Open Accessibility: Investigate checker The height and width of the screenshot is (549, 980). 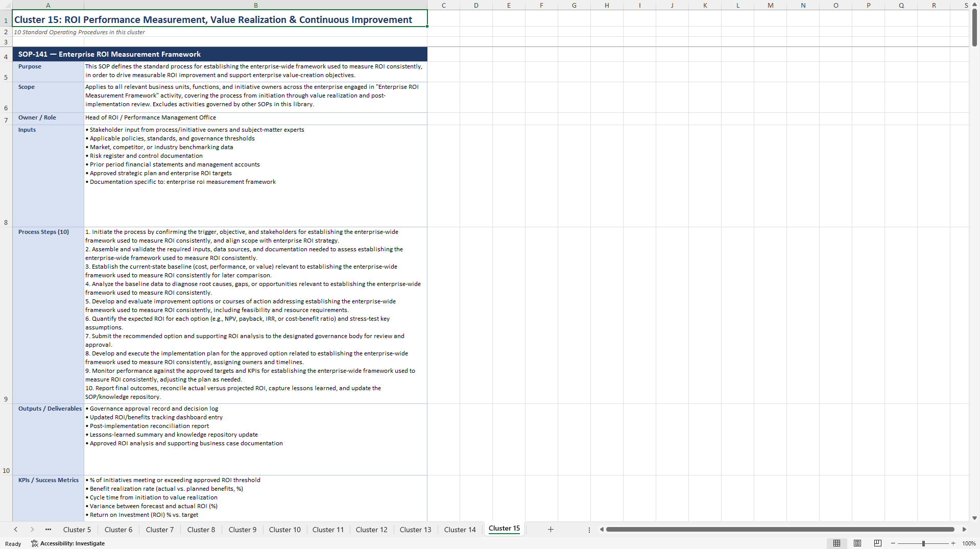pyautogui.click(x=68, y=543)
